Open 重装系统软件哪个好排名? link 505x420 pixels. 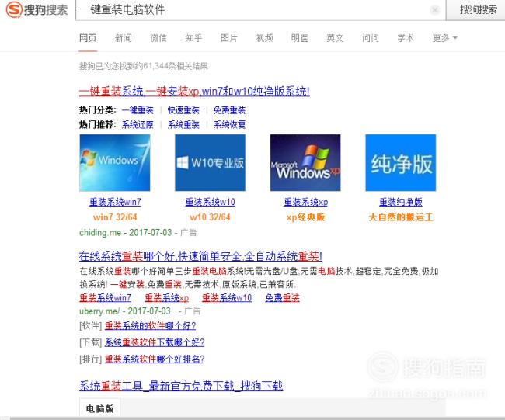[x=155, y=359]
